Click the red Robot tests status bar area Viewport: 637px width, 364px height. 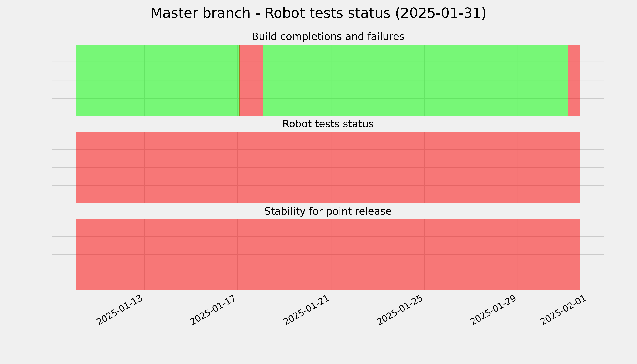328,167
